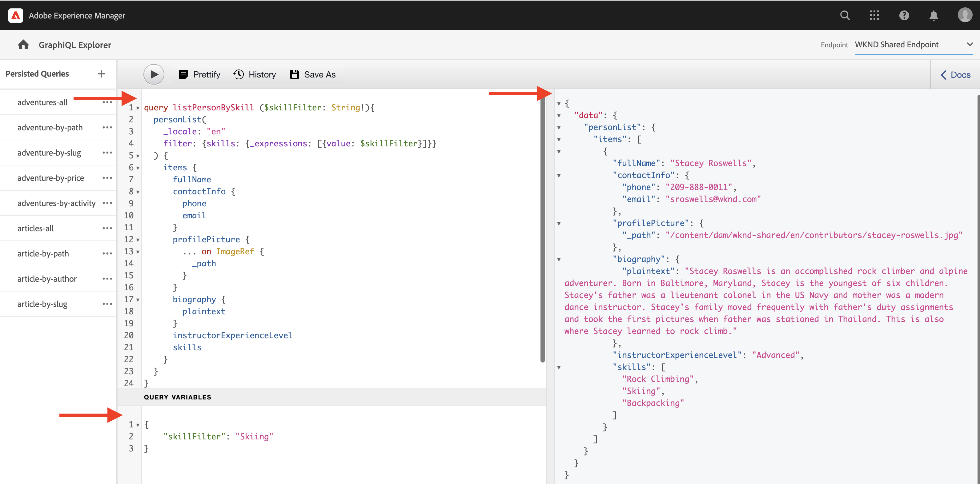Image resolution: width=980 pixels, height=484 pixels.
Task: Click the Prettify button
Action: click(200, 74)
